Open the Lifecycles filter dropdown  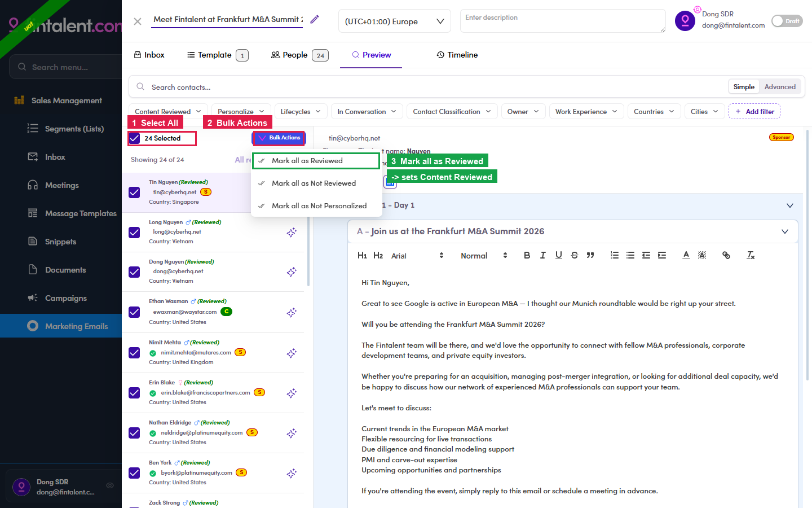click(x=301, y=112)
